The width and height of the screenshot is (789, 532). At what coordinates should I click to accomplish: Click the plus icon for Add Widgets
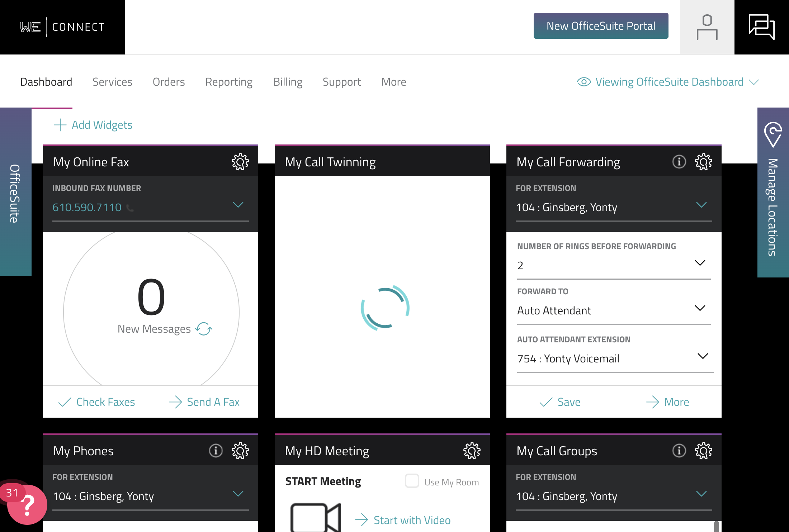point(60,125)
